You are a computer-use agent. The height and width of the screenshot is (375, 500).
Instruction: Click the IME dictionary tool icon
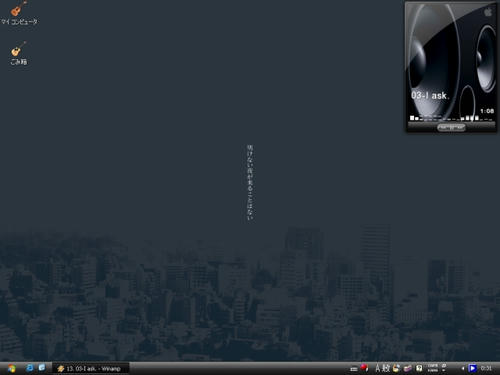[x=396, y=368]
